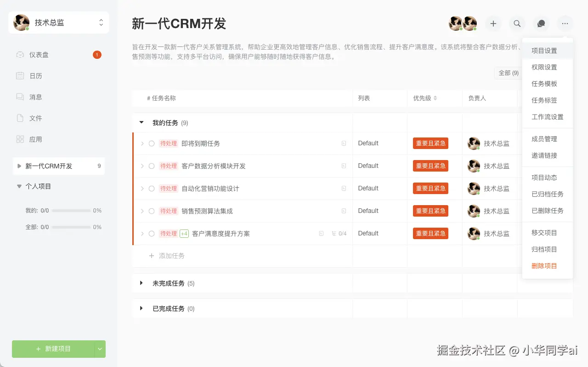Toggle completion circle for 销售预测算法集成
The width and height of the screenshot is (588, 367).
[x=152, y=211]
